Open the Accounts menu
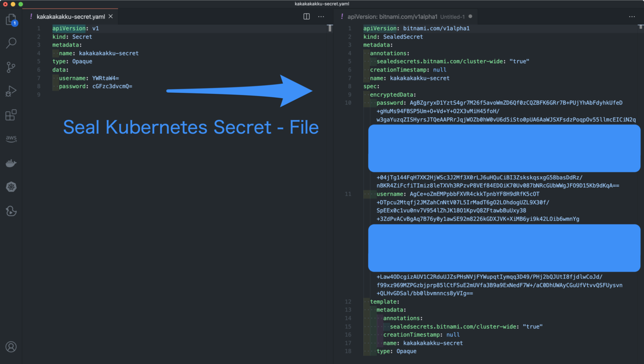644x364 pixels. click(11, 347)
